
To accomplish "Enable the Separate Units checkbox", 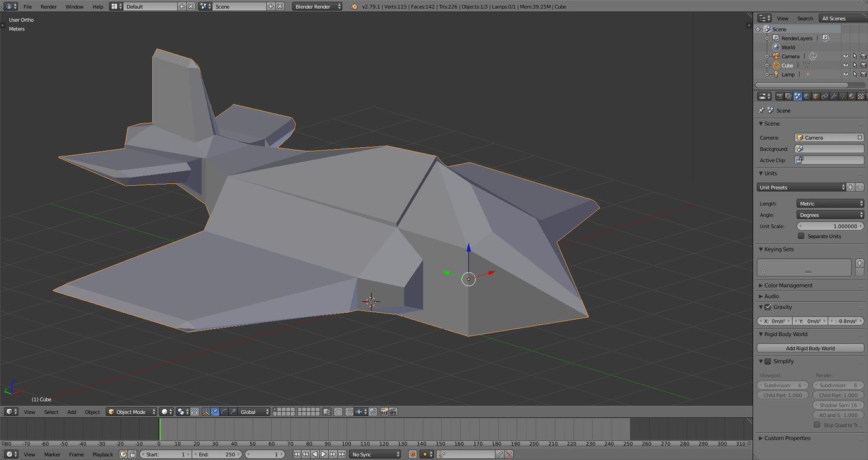I will (x=801, y=236).
